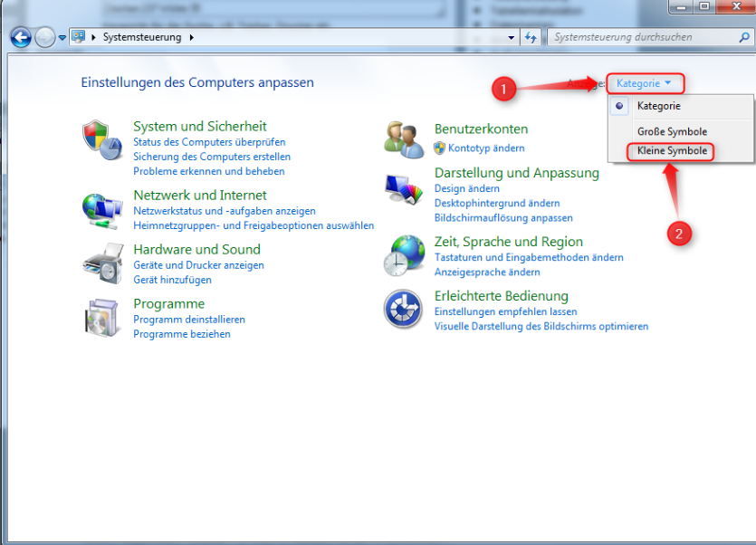Open the Kategorie view dropdown
Image resolution: width=756 pixels, height=545 pixels.
[645, 83]
